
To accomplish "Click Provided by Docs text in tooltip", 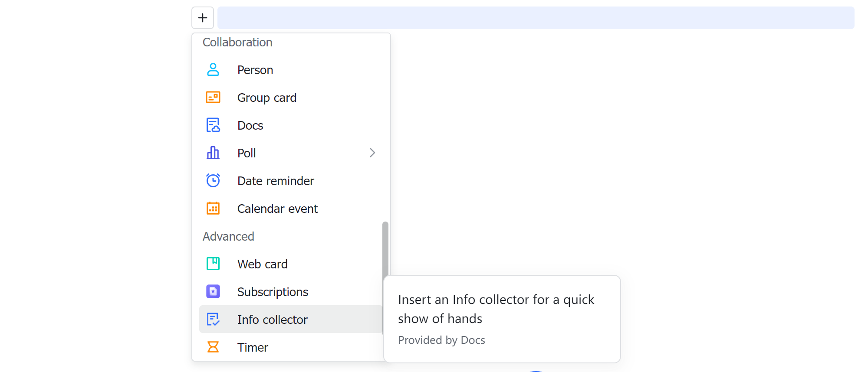I will pos(441,340).
